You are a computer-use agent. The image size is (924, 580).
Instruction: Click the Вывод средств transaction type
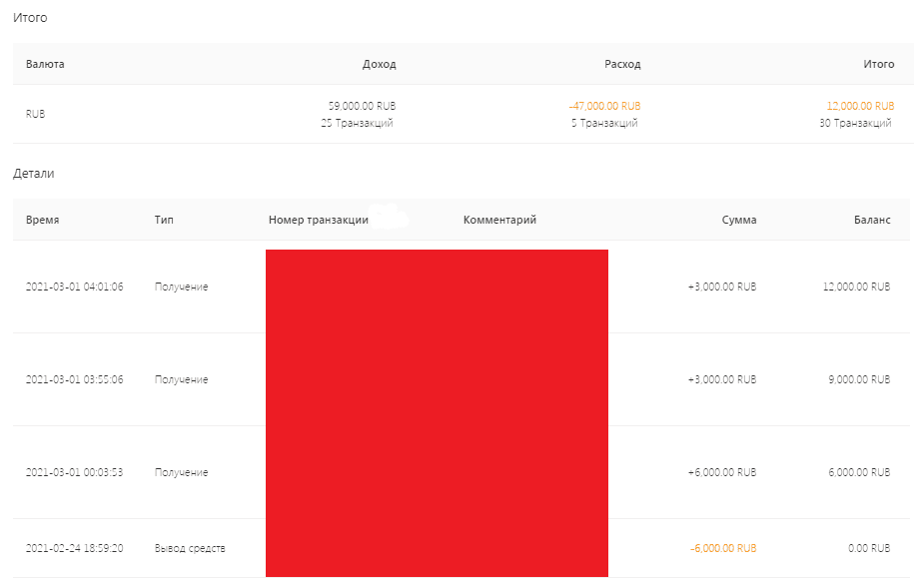pos(190,549)
